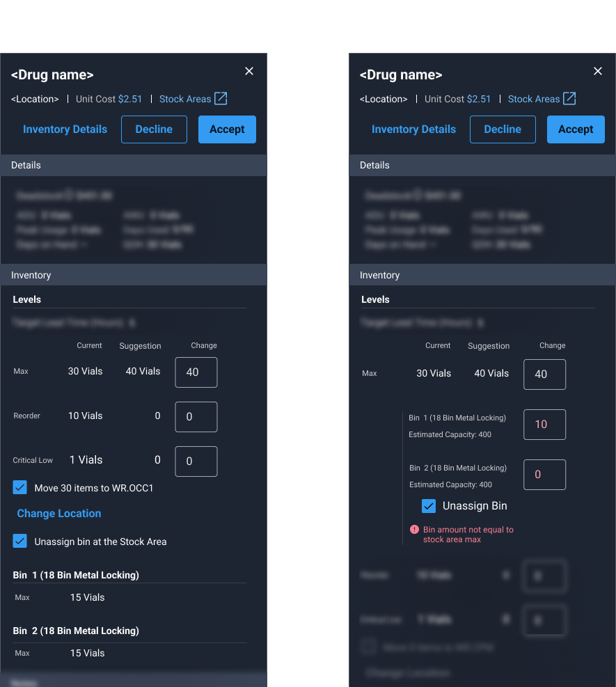Open Stock Areas external link icon in left panel
This screenshot has height=687, width=616.
click(221, 99)
